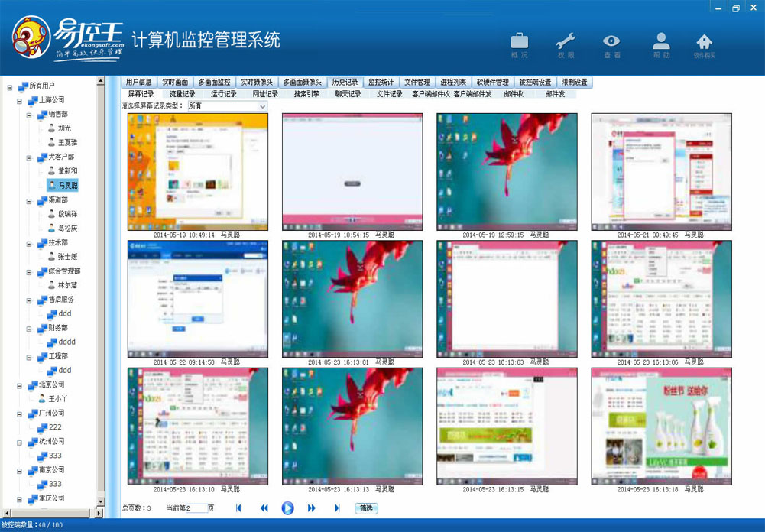Click the blue play slideshow button
The height and width of the screenshot is (532, 765).
(287, 508)
